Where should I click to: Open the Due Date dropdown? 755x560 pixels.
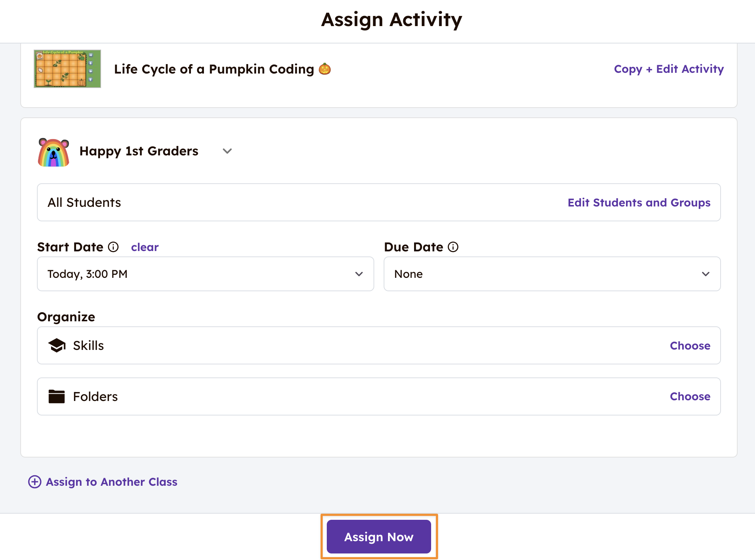pos(552,274)
